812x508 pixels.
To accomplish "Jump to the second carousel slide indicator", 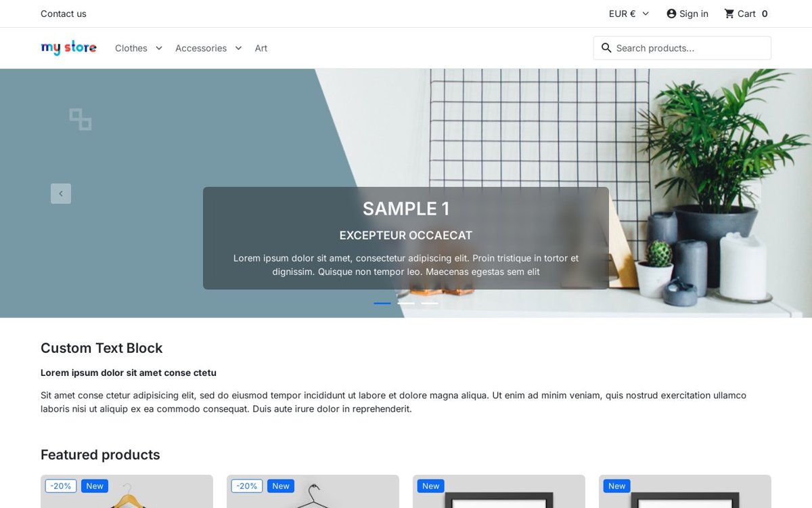I will coord(406,303).
